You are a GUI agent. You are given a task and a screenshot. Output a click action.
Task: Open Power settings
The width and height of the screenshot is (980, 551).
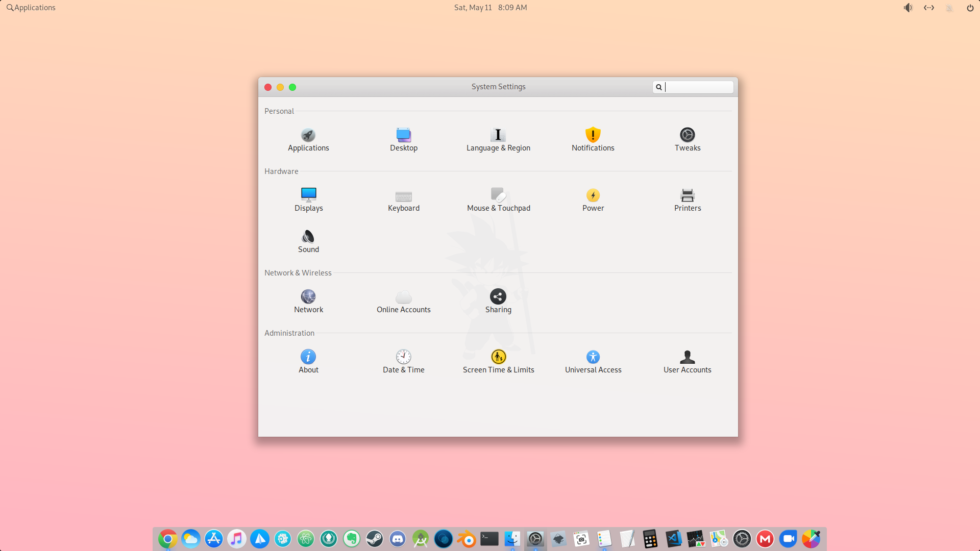click(x=593, y=199)
